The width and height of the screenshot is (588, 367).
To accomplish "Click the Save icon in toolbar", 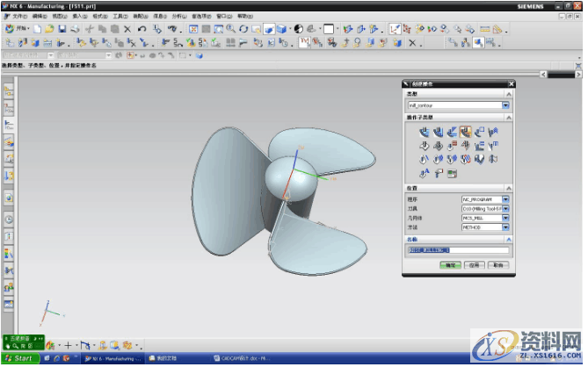I will 62,29.
